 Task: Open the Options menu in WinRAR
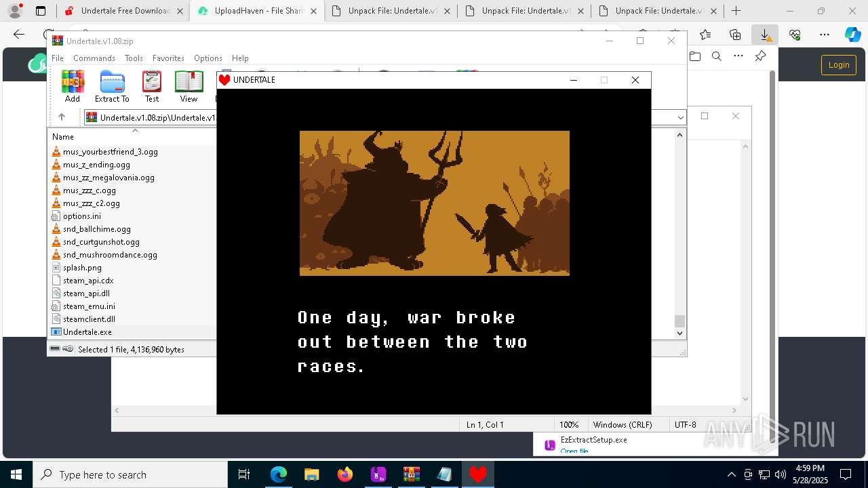click(208, 58)
